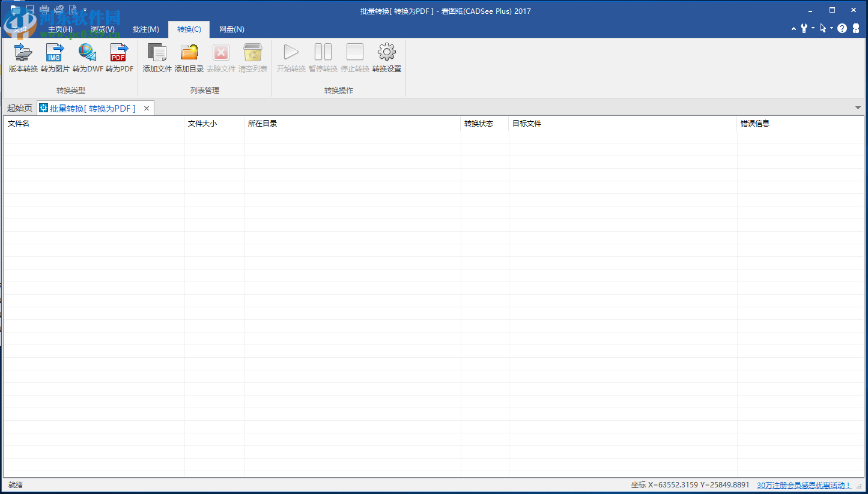Open quick access toolbar customize dropdown
Image resolution: width=868 pixels, height=494 pixels.
click(x=85, y=10)
